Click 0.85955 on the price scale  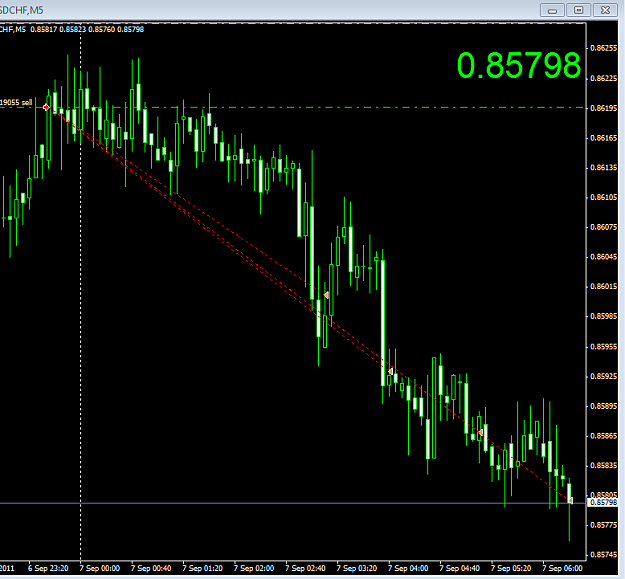pos(603,347)
